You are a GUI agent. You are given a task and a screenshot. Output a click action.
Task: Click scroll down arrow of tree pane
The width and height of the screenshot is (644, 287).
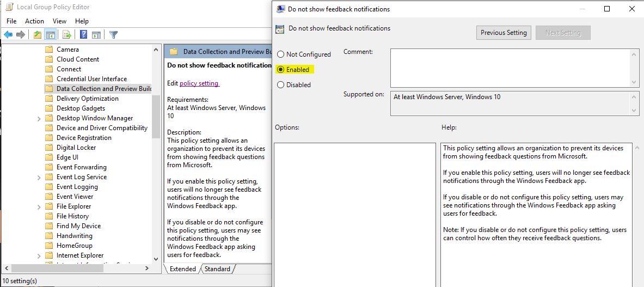tap(156, 259)
